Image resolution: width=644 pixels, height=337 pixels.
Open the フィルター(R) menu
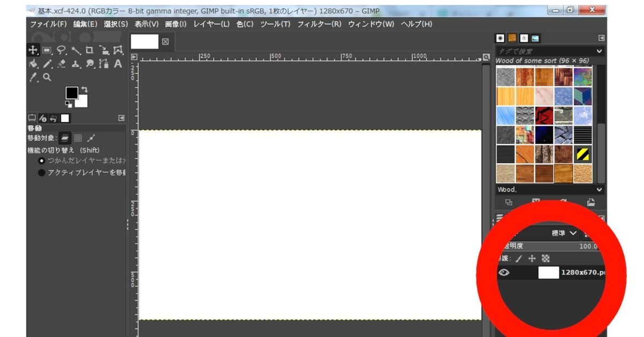point(319,24)
